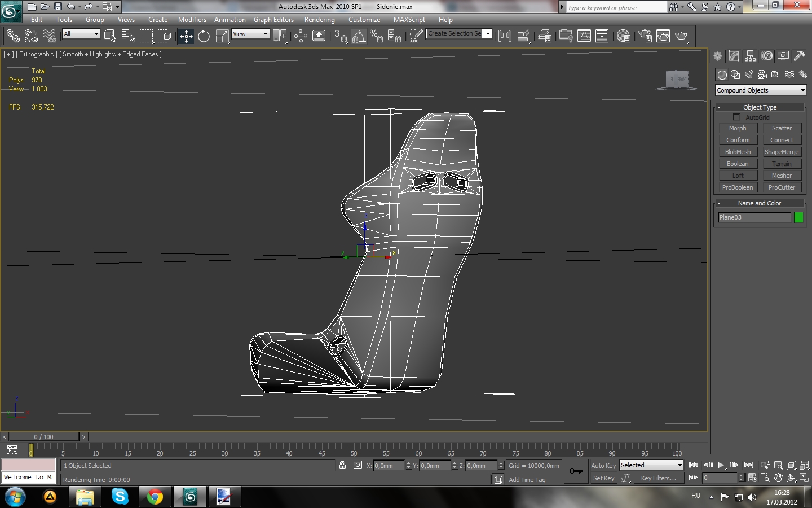The height and width of the screenshot is (508, 812).
Task: Select the Pan View hand tool
Action: pyautogui.click(x=778, y=478)
